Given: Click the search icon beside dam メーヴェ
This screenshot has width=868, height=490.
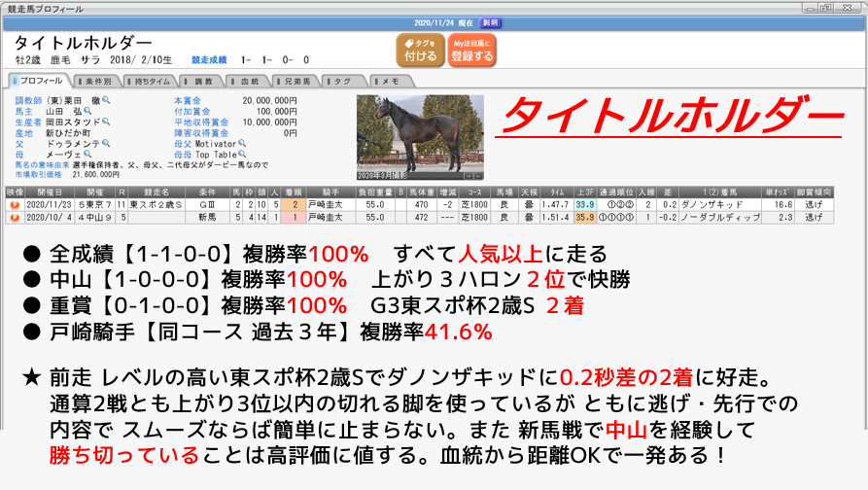Looking at the screenshot, I should coord(87,154).
